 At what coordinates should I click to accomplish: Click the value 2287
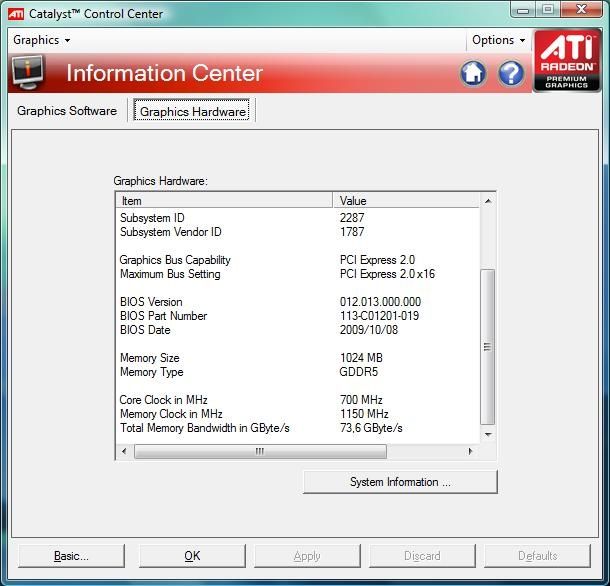(x=352, y=218)
